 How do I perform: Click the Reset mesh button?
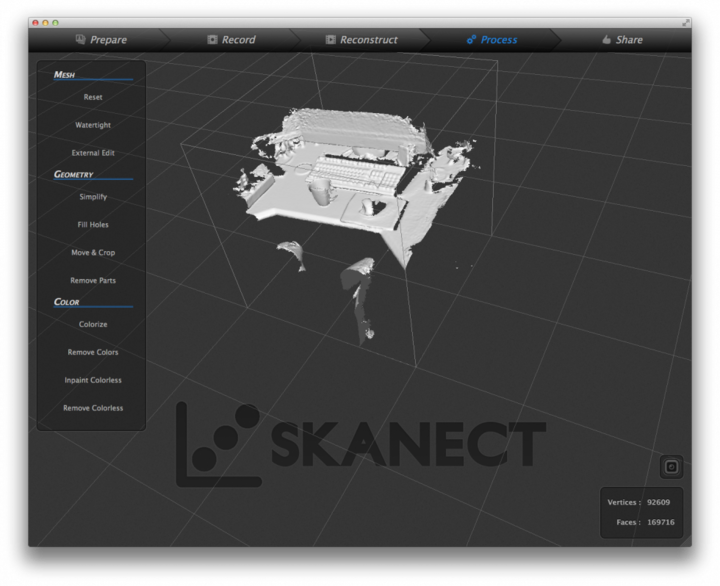pos(93,97)
